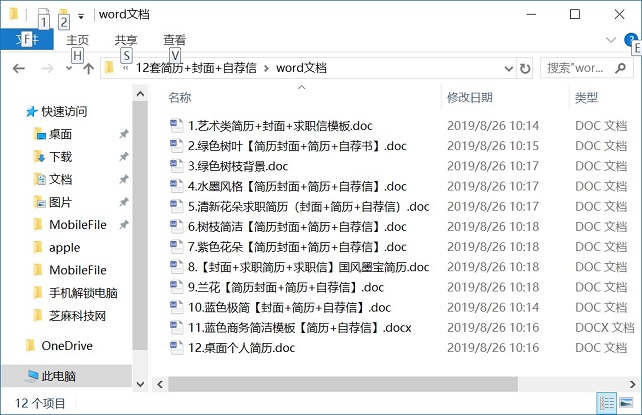The image size is (642, 415).
Task: Switch to details view in status bar
Action: [x=607, y=403]
